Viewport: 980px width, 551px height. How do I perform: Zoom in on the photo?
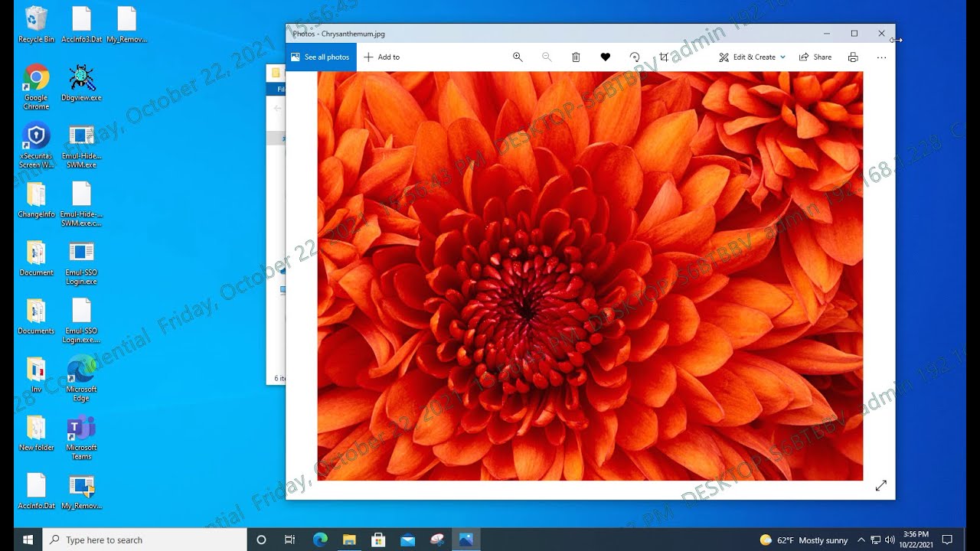(518, 57)
